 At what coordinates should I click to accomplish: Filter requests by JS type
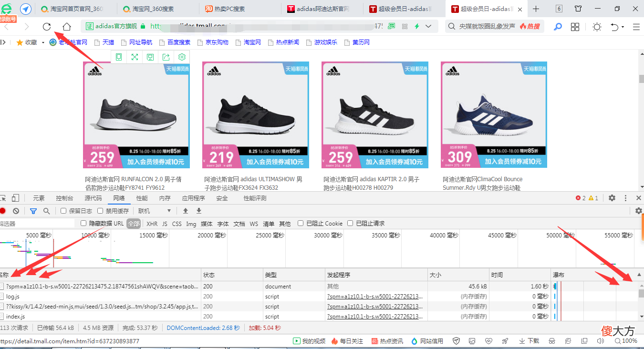click(x=165, y=224)
